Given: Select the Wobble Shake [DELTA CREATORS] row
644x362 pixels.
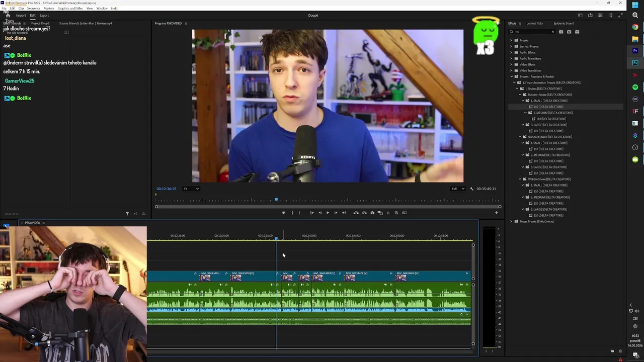Looking at the screenshot, I should click(x=566, y=179).
